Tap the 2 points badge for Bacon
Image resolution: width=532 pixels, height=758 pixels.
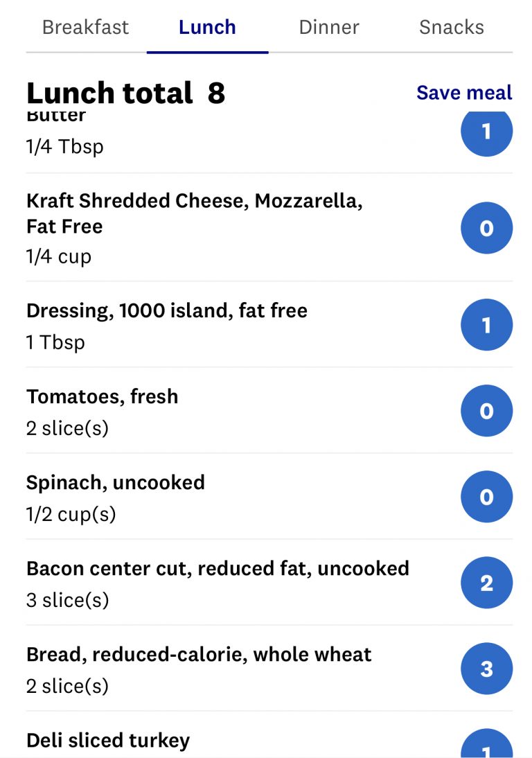pos(486,583)
